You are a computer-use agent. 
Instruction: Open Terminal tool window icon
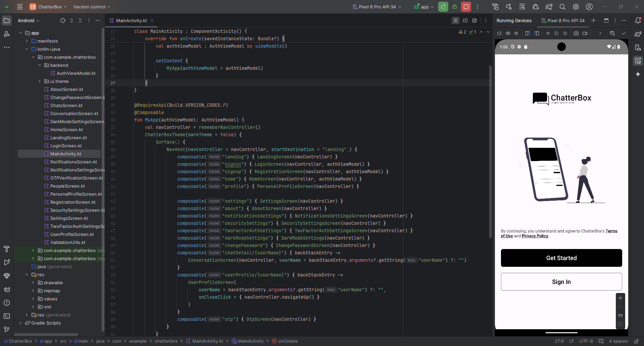pyautogui.click(x=7, y=316)
